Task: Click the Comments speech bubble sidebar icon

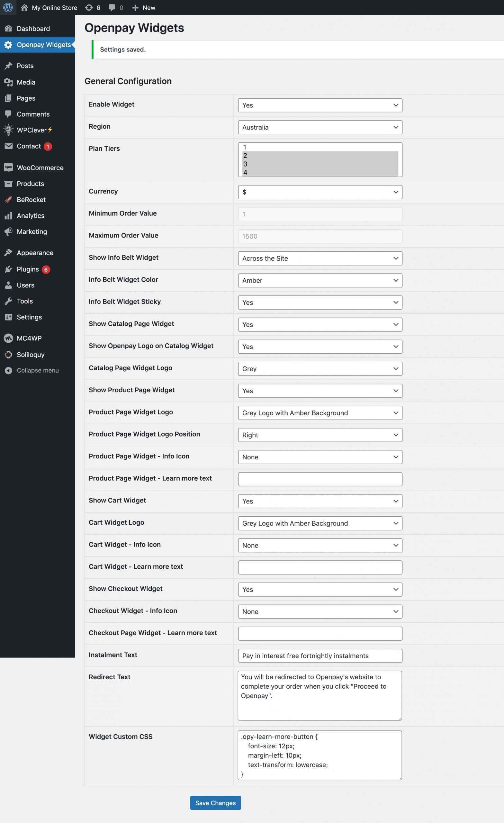Action: [x=8, y=114]
